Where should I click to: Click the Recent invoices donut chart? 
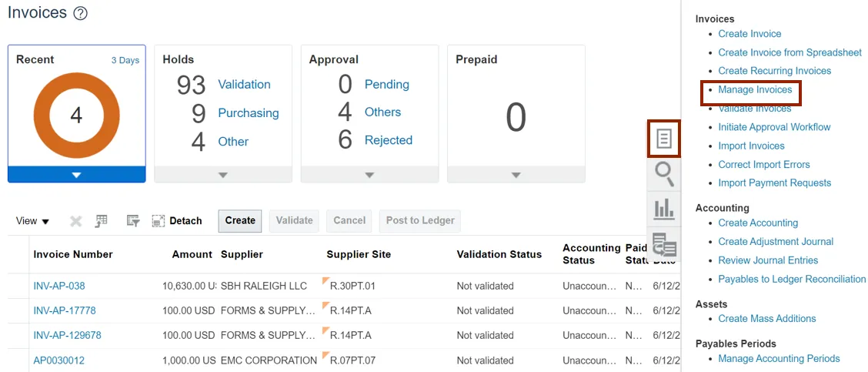(x=76, y=116)
